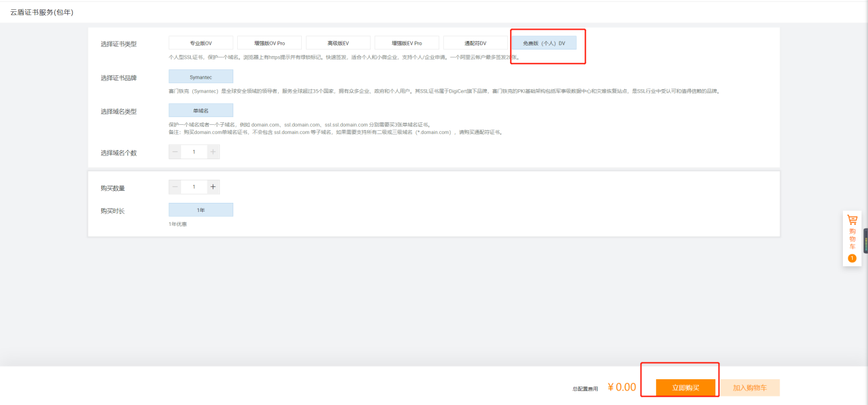
Task: Select 免费版（个人）DV certificate type
Action: [x=544, y=43]
